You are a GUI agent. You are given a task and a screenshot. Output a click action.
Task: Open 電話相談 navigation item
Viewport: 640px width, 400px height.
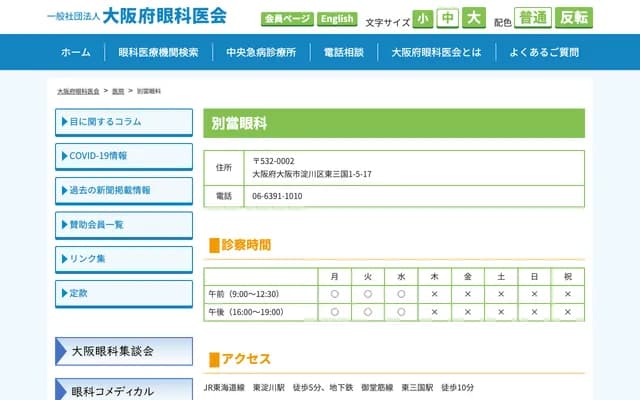click(343, 52)
